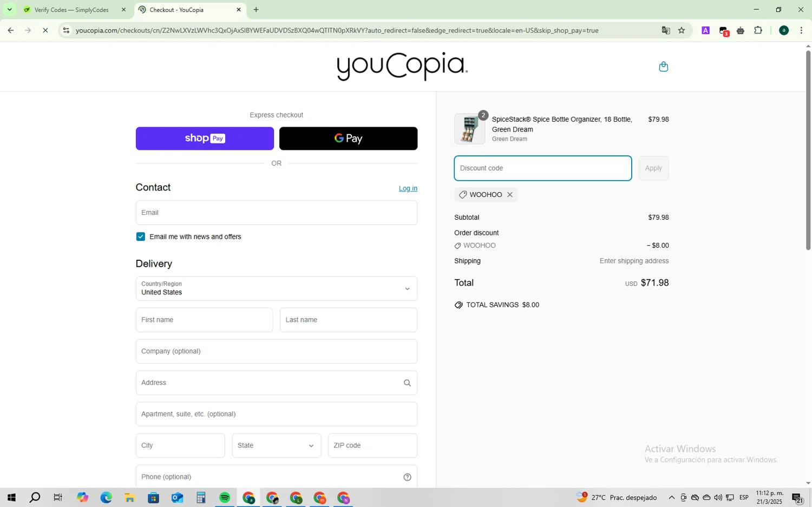
Task: Pay with Google Pay button
Action: point(348,139)
